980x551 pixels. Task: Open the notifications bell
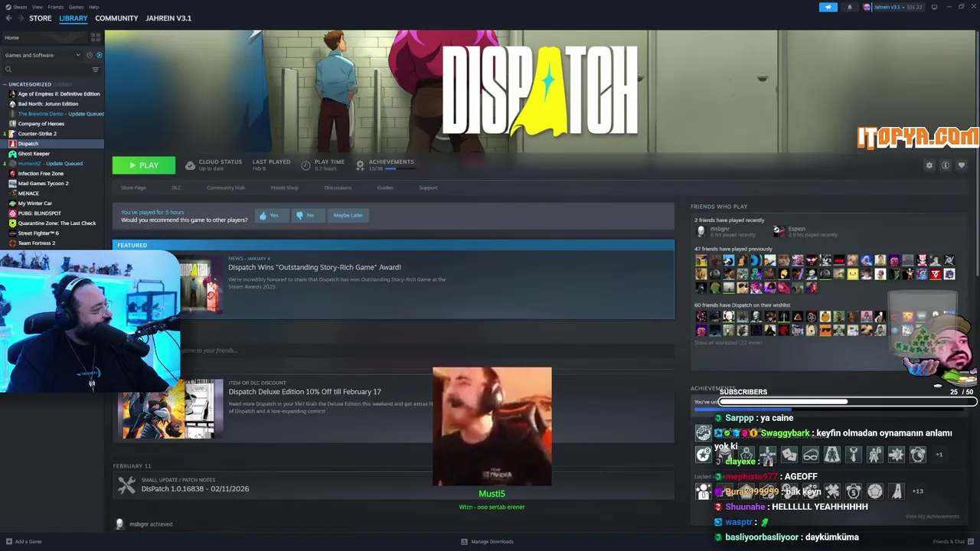[849, 7]
